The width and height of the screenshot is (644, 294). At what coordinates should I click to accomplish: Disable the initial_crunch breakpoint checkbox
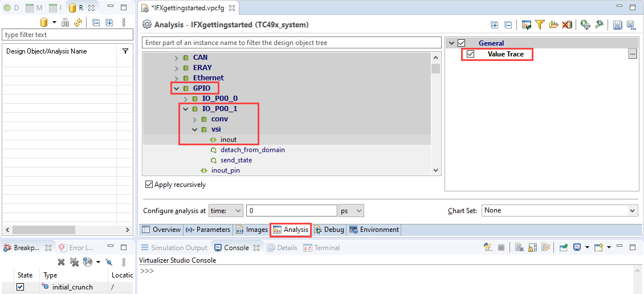21,287
